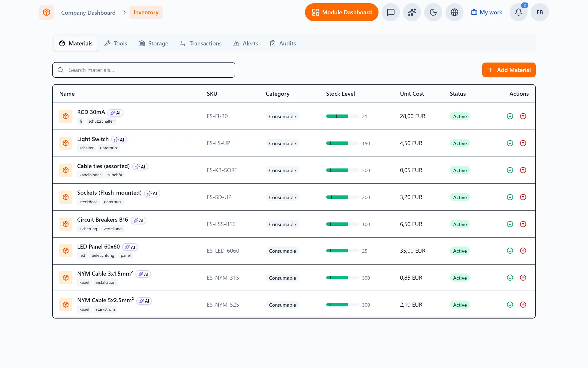The width and height of the screenshot is (588, 368).
Task: Switch to the Tools tab
Action: pyautogui.click(x=116, y=43)
